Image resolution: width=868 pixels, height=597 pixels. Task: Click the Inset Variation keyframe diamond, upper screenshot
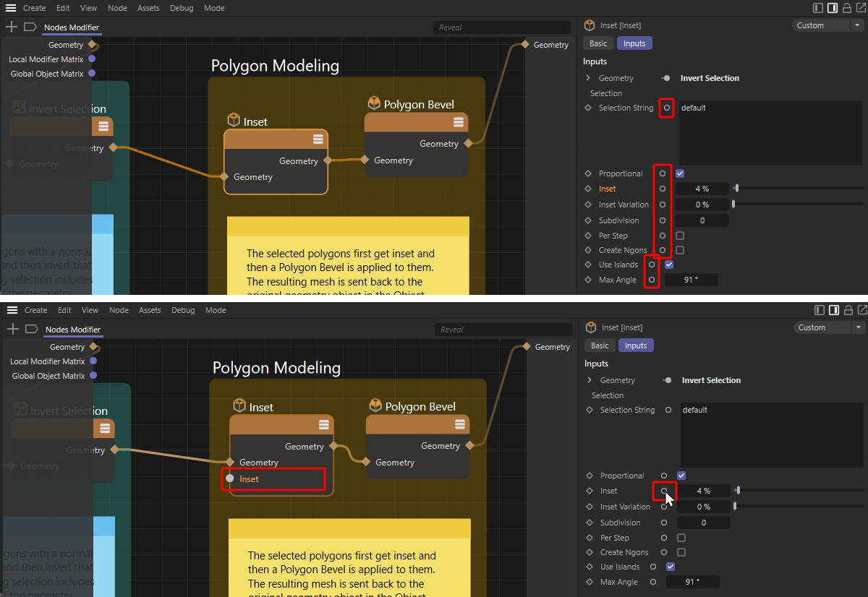[x=589, y=205]
